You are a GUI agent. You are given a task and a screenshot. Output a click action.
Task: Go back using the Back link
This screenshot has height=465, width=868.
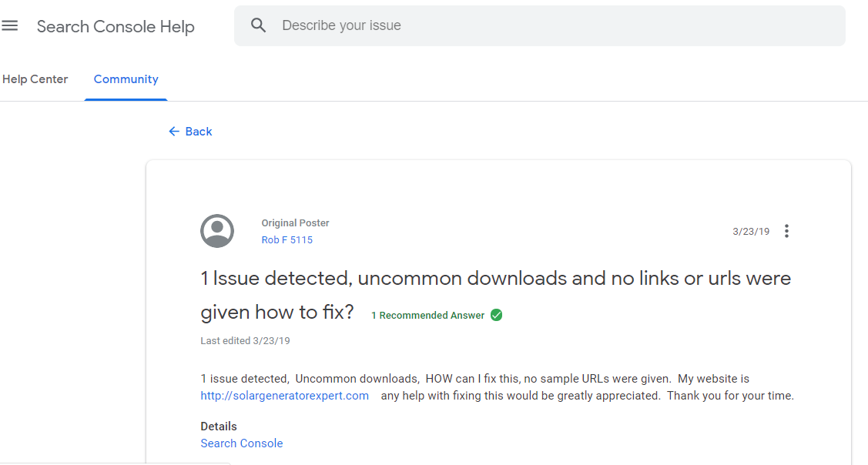point(190,131)
